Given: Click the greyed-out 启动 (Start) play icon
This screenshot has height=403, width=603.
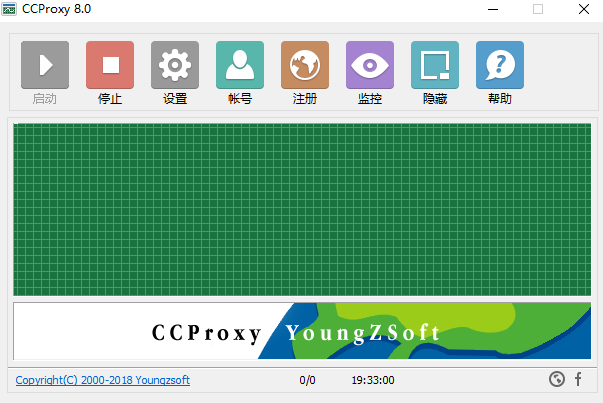Looking at the screenshot, I should coord(45,65).
